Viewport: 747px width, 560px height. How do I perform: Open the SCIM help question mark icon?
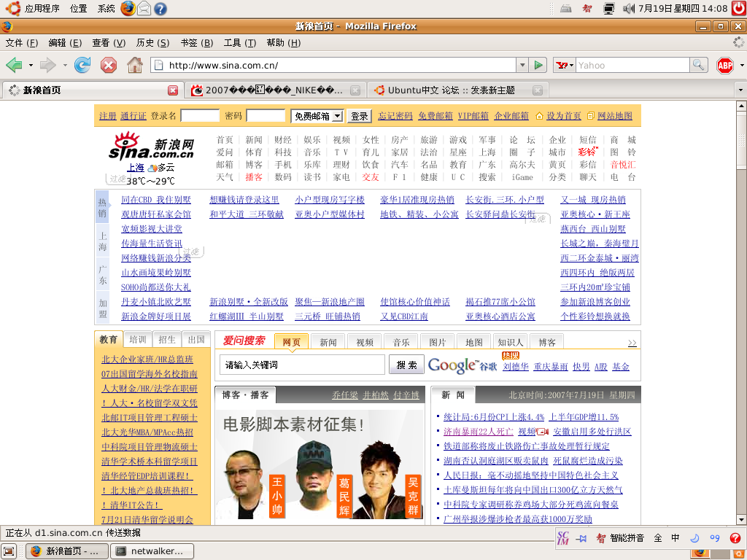click(x=735, y=538)
